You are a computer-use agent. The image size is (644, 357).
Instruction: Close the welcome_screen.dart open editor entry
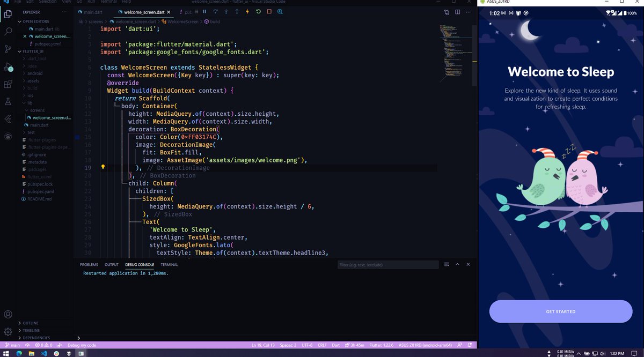click(x=25, y=36)
